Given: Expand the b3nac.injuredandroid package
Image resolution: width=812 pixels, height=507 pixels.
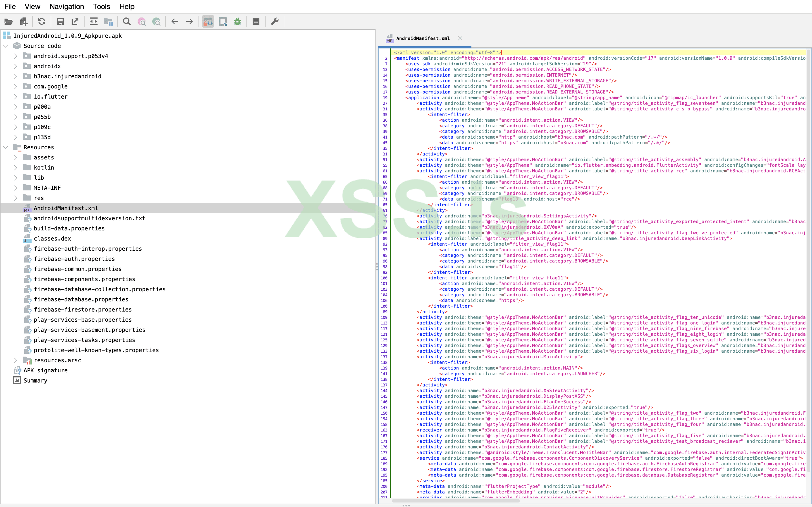Looking at the screenshot, I should pyautogui.click(x=16, y=76).
